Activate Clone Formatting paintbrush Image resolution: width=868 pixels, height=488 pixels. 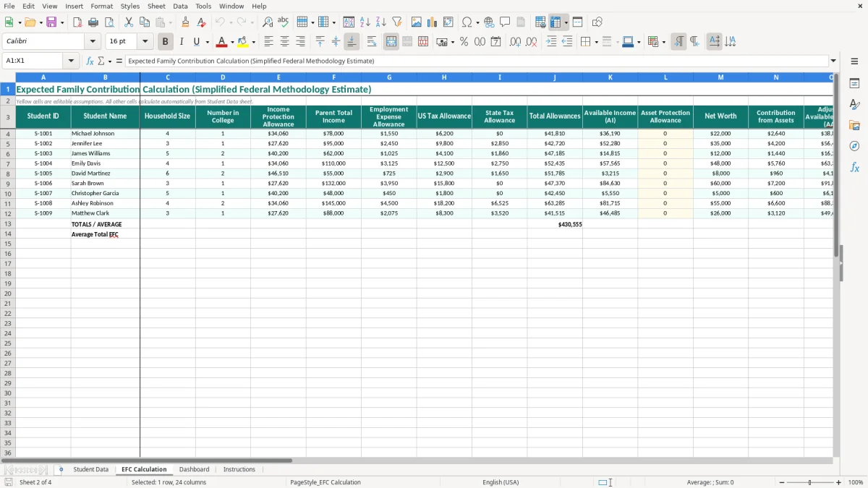185,22
